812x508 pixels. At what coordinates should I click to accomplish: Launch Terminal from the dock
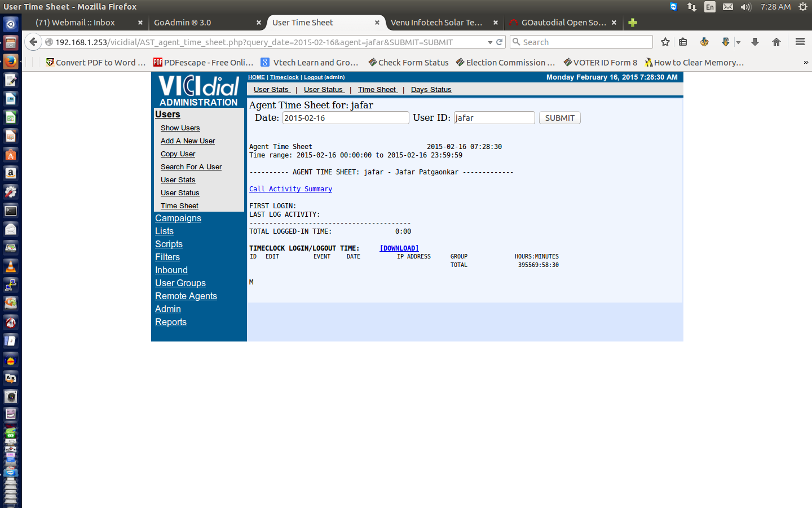pyautogui.click(x=11, y=211)
